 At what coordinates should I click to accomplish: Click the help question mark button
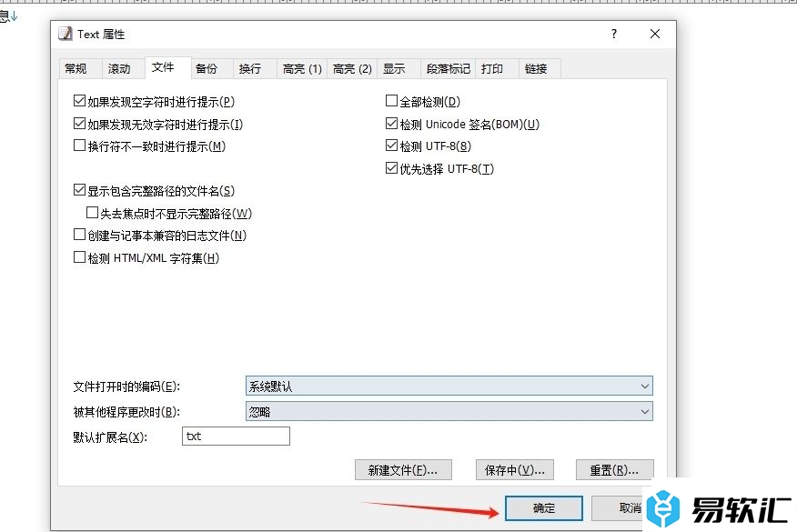(614, 34)
